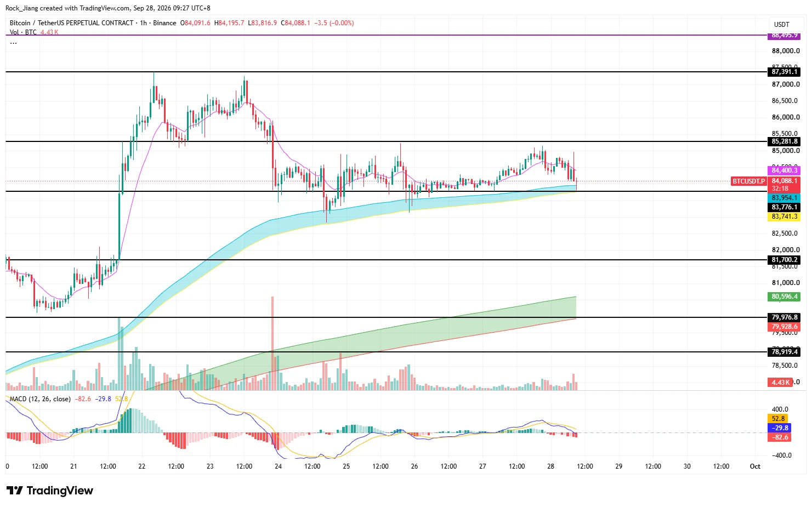Click the green 80,596.4 price label
This screenshot has height=507, width=812.
785,297
